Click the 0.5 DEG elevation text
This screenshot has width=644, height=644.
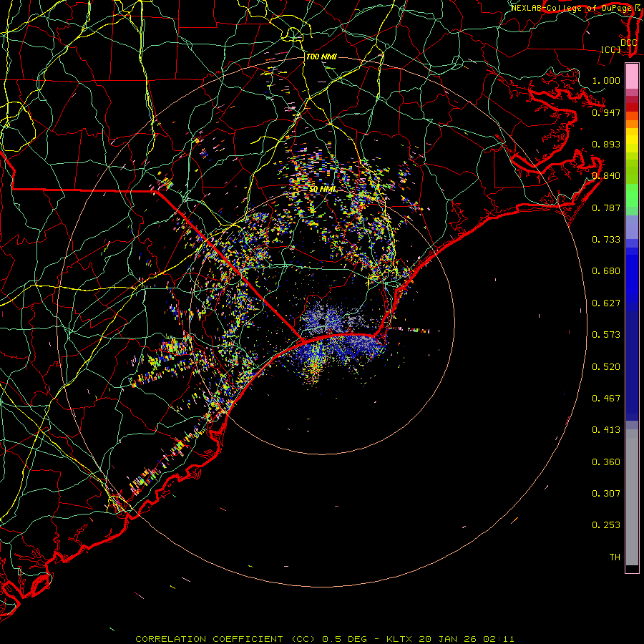click(344, 639)
